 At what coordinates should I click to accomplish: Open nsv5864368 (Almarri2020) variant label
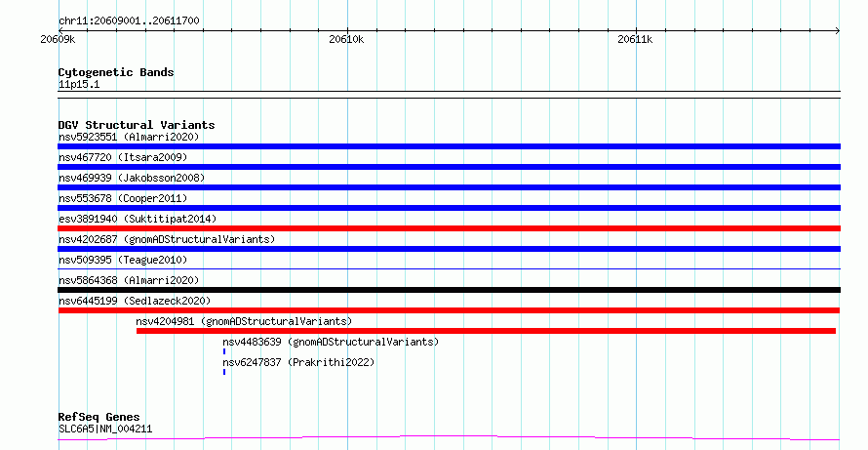129,280
